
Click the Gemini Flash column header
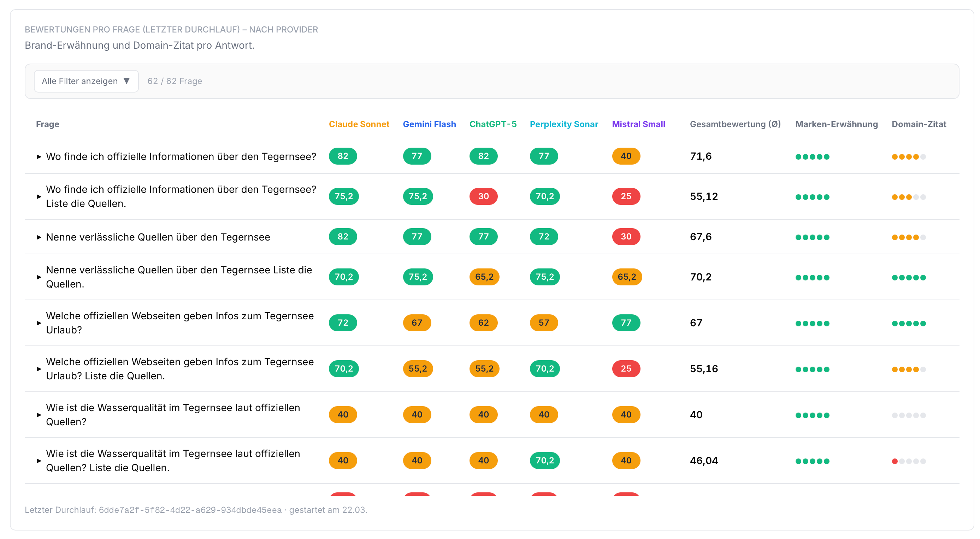429,124
